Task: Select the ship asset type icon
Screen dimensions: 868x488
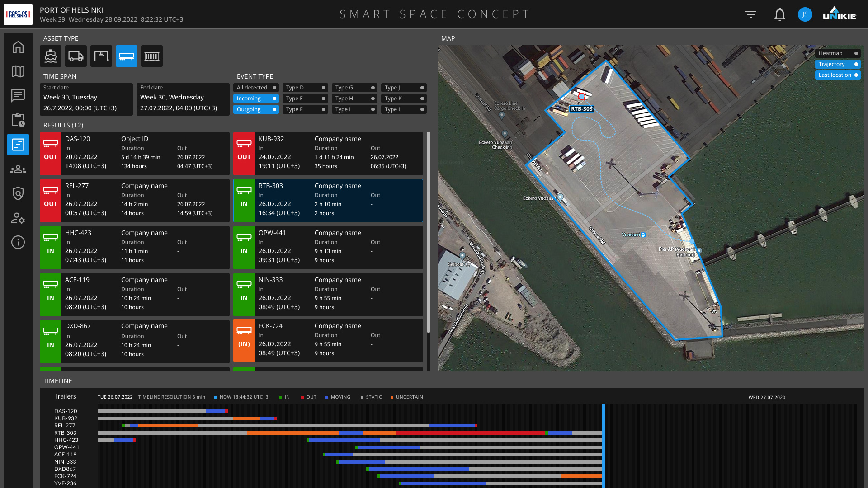Action: click(x=51, y=56)
